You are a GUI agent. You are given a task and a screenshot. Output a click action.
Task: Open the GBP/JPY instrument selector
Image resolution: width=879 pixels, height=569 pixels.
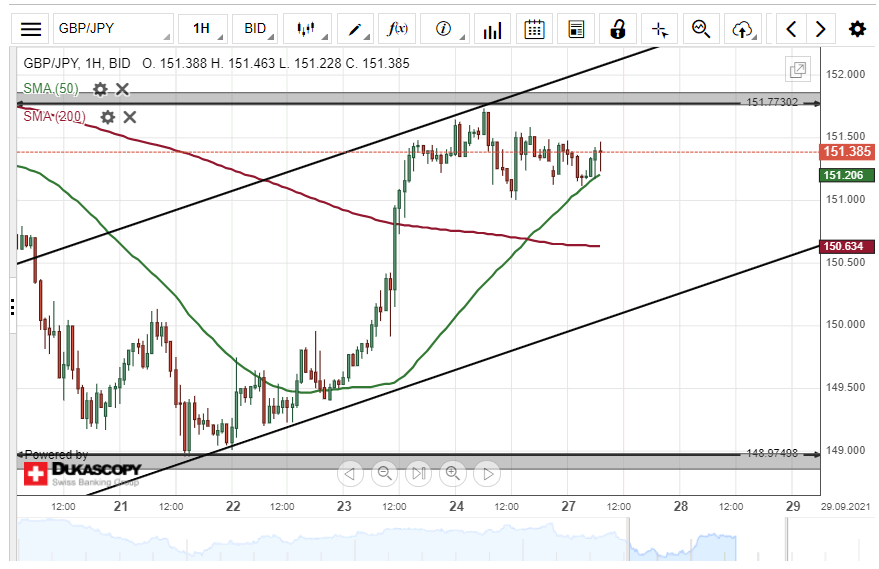tap(113, 29)
